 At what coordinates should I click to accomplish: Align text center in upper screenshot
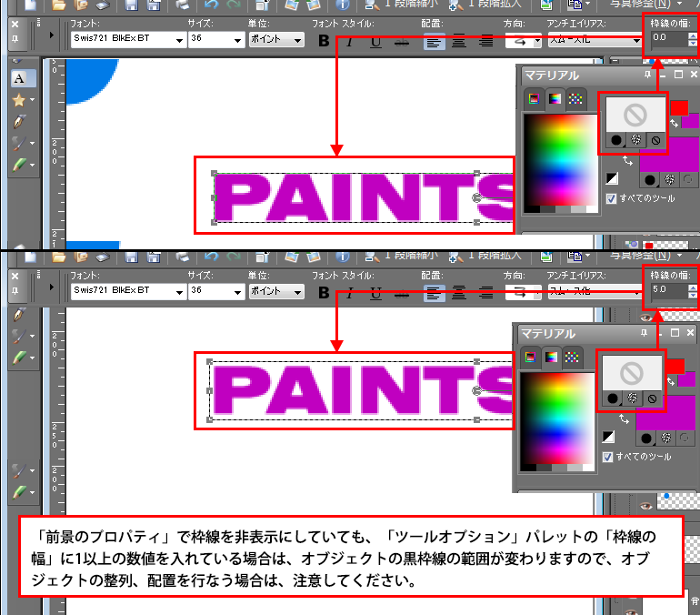[x=459, y=42]
